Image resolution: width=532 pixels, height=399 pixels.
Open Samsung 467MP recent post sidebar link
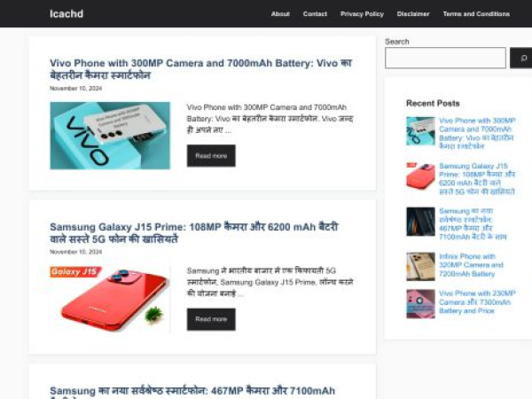point(473,224)
